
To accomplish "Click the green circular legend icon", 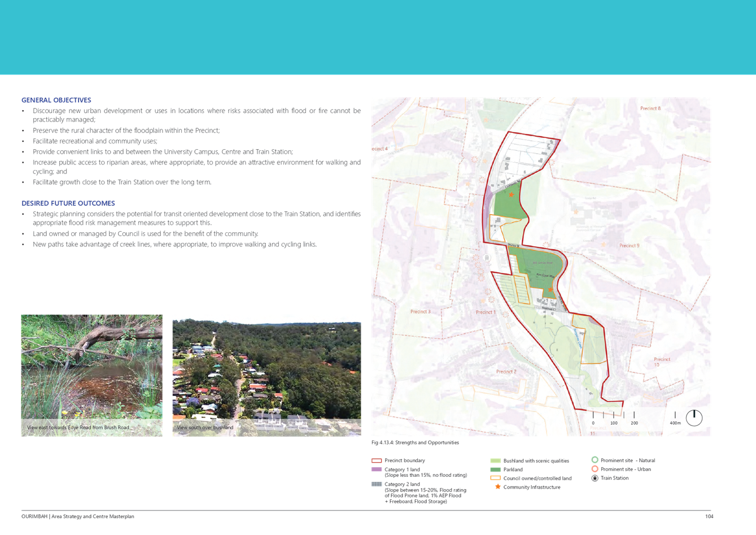I will click(595, 460).
